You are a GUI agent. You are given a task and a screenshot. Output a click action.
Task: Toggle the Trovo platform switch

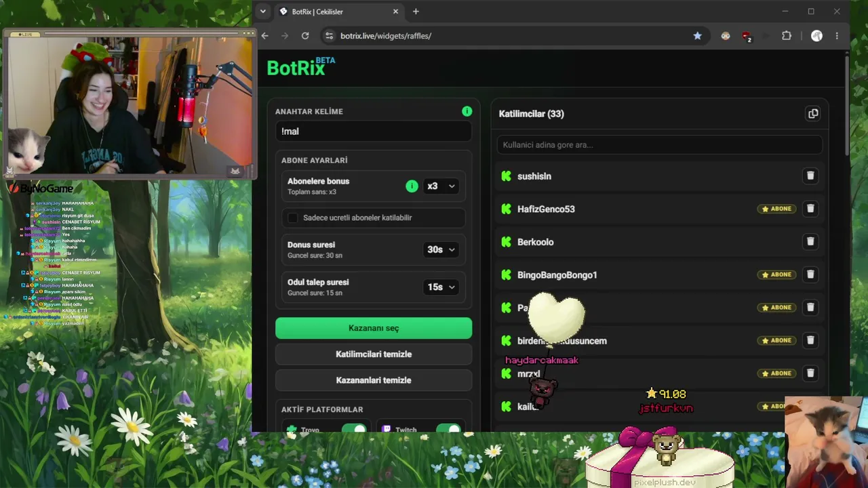click(x=353, y=428)
